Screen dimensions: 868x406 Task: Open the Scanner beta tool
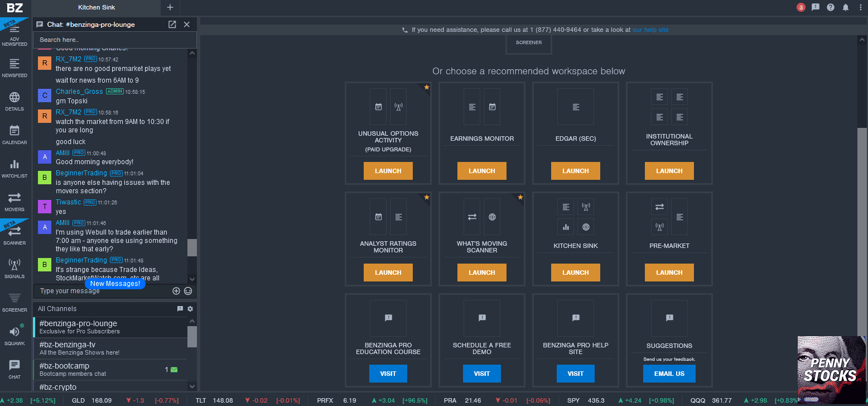[x=15, y=236]
